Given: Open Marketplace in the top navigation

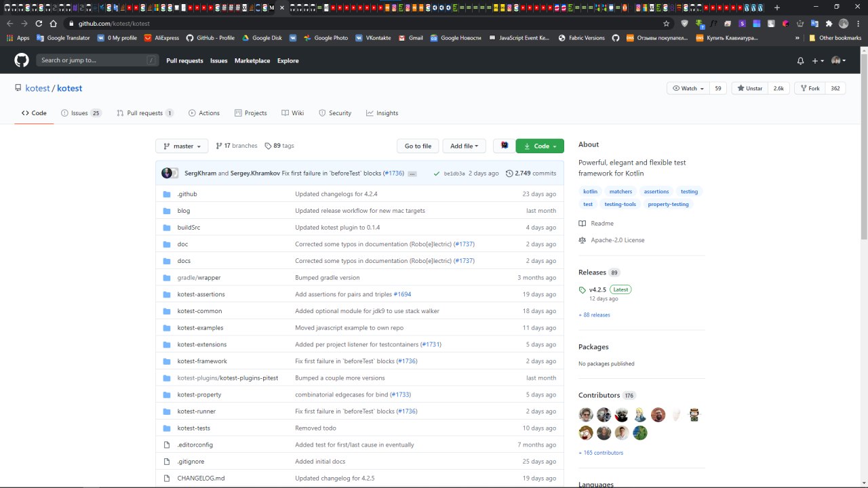Looking at the screenshot, I should tap(252, 61).
